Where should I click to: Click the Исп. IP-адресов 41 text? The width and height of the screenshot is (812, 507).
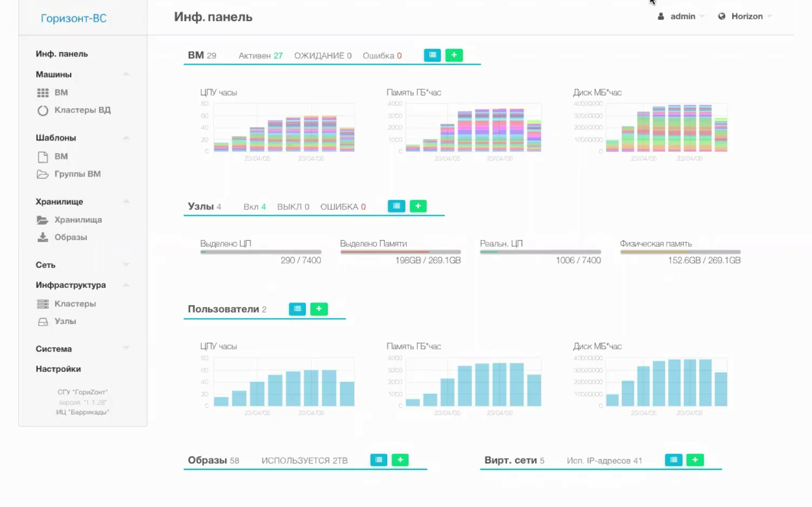pyautogui.click(x=604, y=461)
